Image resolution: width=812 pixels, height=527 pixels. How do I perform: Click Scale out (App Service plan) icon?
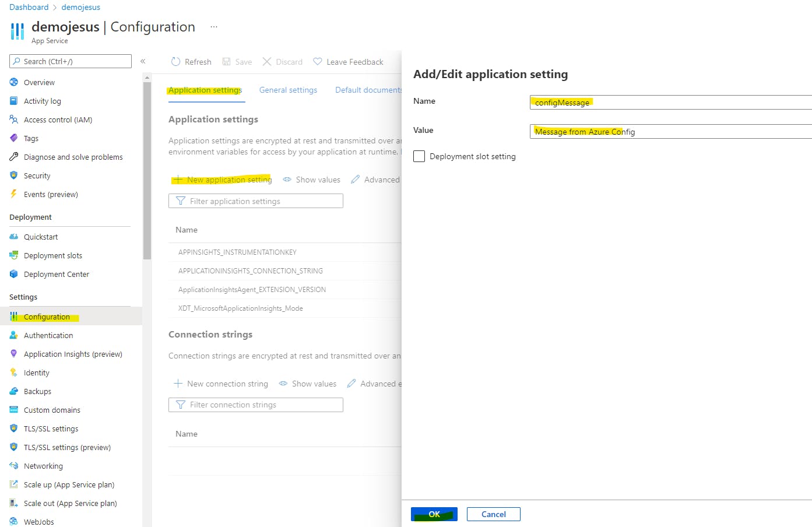tap(14, 503)
